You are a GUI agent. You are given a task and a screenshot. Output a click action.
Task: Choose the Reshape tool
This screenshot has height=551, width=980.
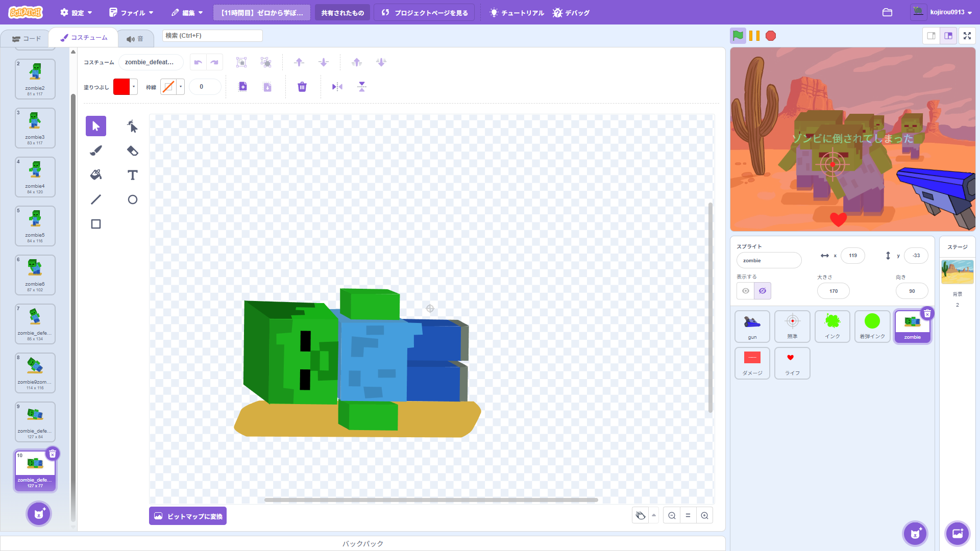pyautogui.click(x=132, y=126)
